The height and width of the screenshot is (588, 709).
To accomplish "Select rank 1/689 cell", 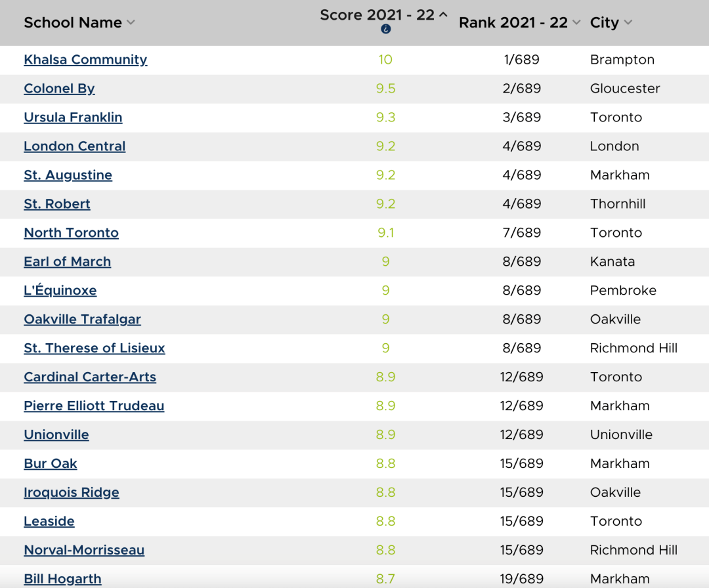I will 522,60.
